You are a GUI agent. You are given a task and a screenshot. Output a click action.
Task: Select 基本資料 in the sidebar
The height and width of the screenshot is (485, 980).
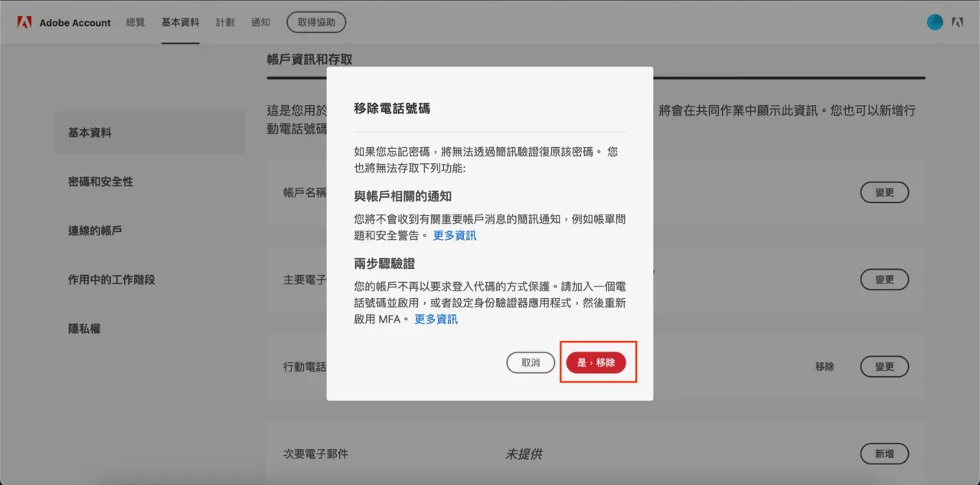point(149,133)
